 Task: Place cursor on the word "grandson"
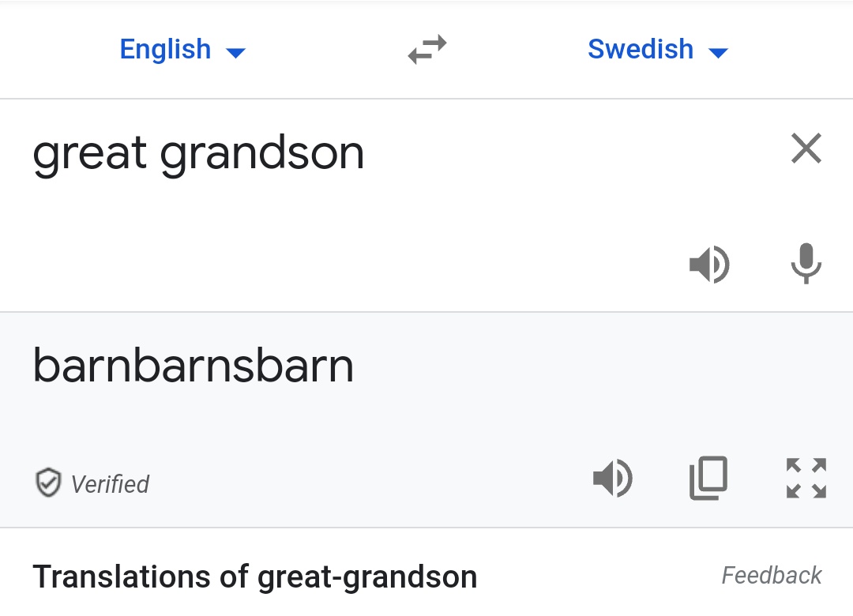[262, 154]
